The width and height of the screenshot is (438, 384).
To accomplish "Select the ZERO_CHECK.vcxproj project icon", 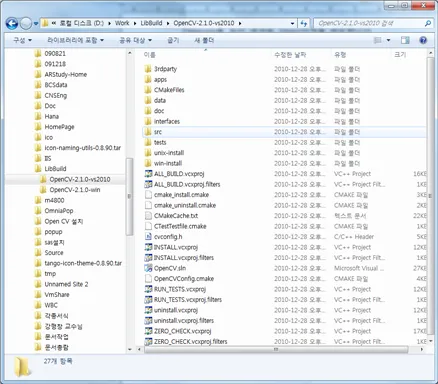I will (x=148, y=331).
